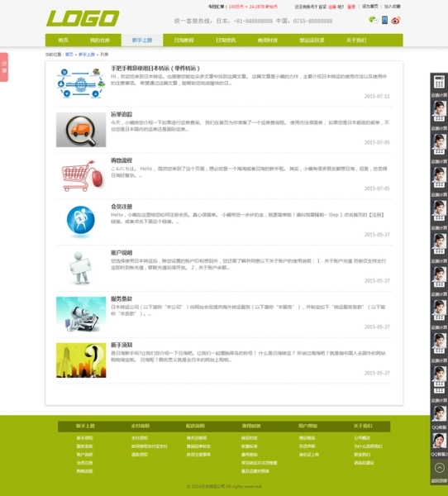This screenshot has height=496, width=448.
Task: Click the footer 购物流程 link
Action: coord(84,471)
